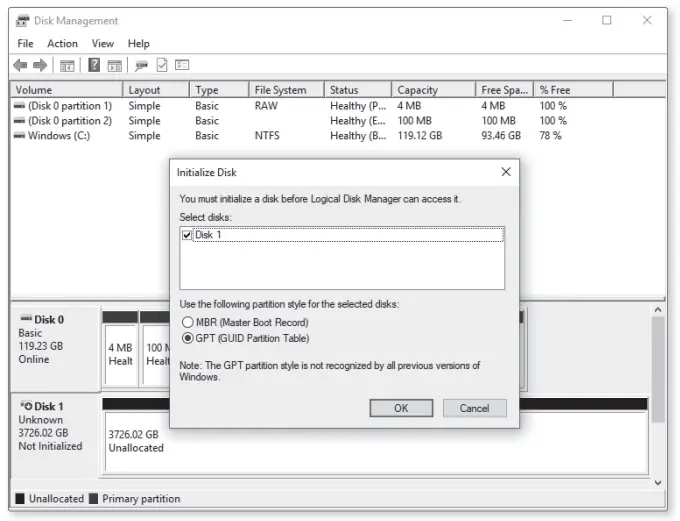This screenshot has width=680, height=521.
Task: Sort by the File System column header
Action: (x=287, y=90)
